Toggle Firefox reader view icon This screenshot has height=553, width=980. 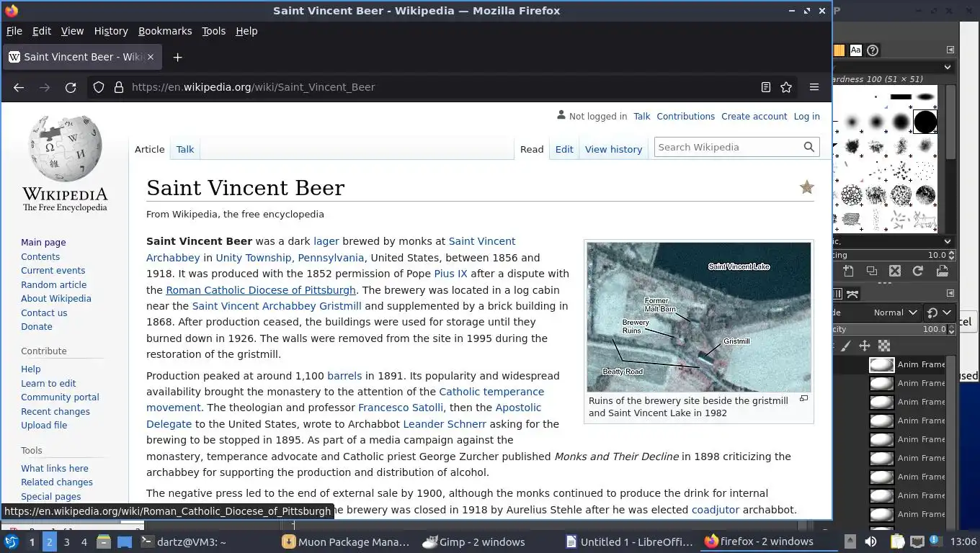point(766,87)
